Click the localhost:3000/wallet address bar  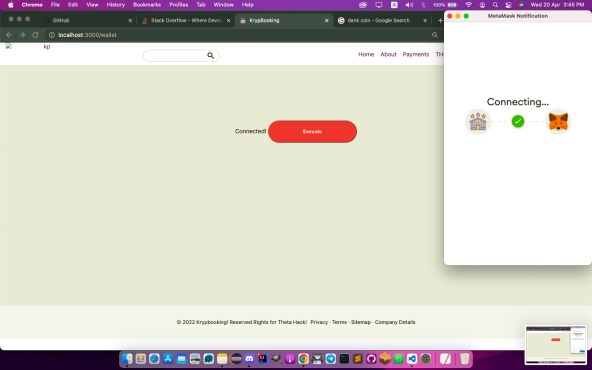242,35
